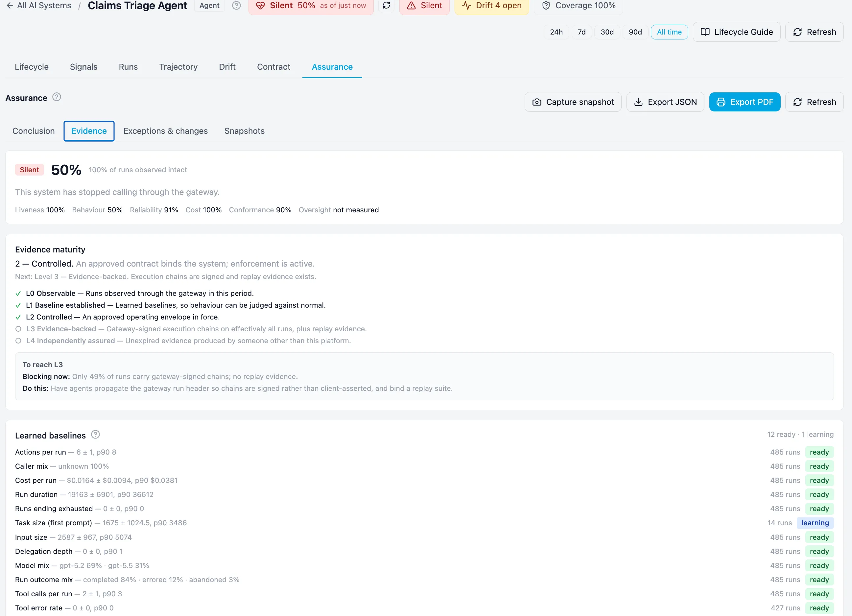Open the Conclusion sub-tab

pos(34,131)
